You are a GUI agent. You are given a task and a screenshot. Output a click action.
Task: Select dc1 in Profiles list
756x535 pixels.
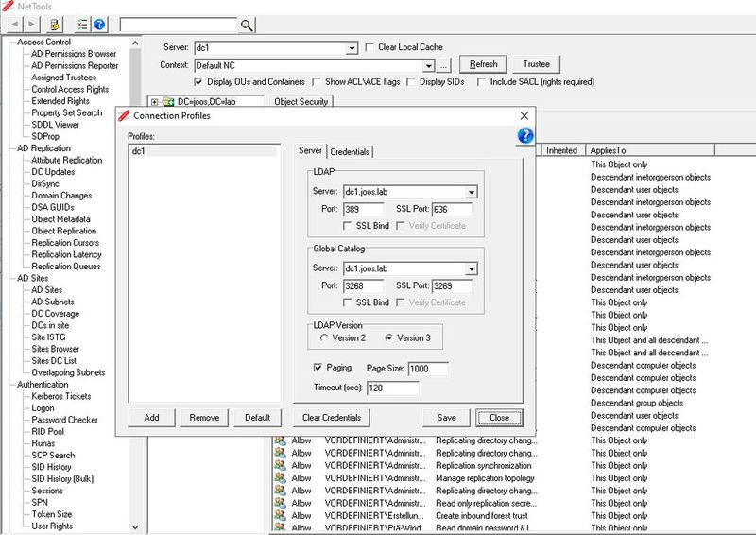coord(203,151)
